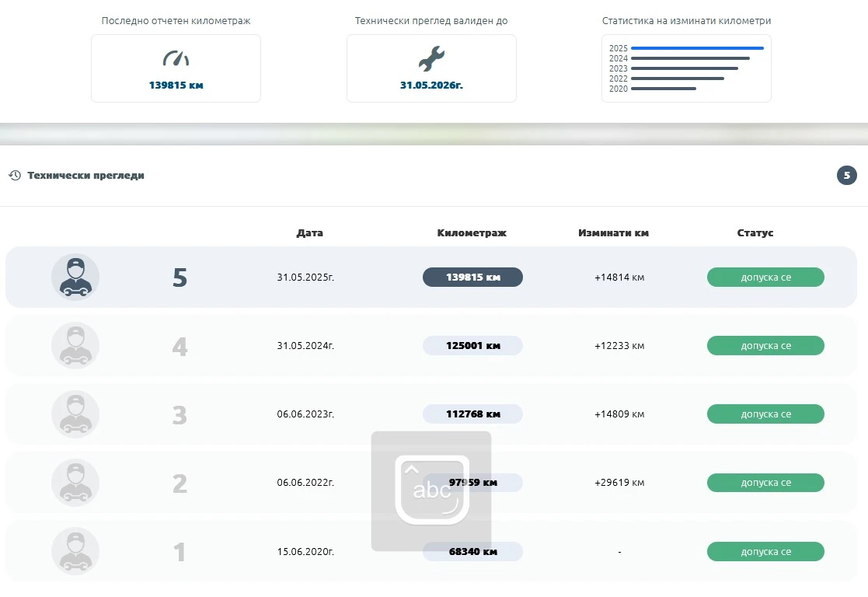868x597 pixels.
Task: Click the 2020 bar in mileage statistics
Action: pyautogui.click(x=664, y=89)
